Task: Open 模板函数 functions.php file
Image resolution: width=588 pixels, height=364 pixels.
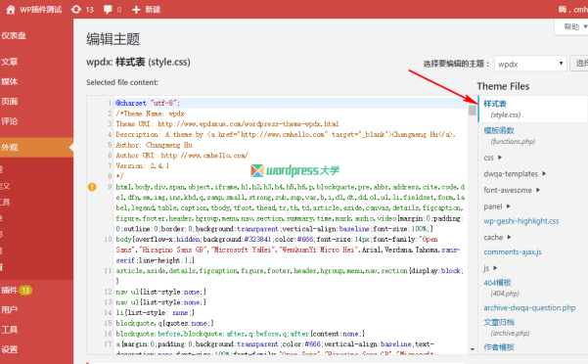Action: 509,135
